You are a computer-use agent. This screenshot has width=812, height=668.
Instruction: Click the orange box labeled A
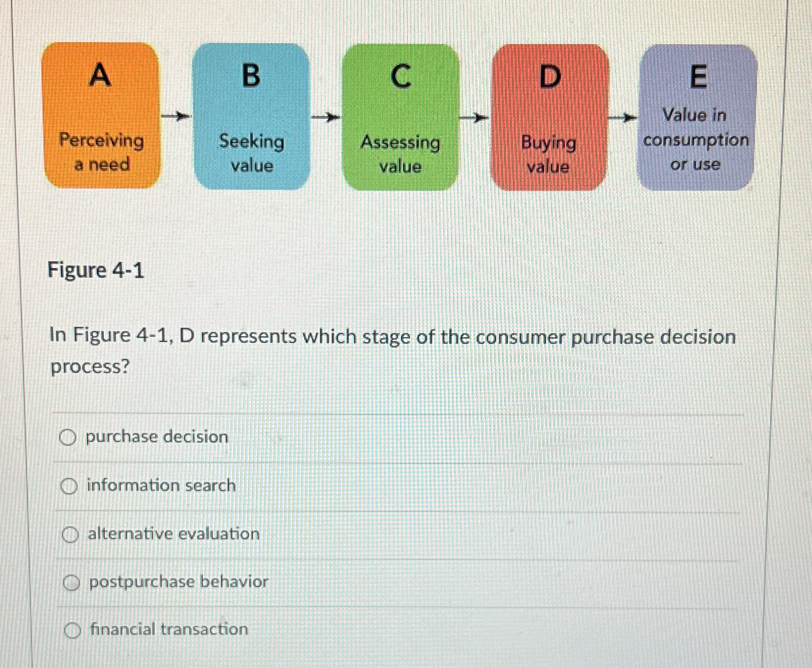pos(101,115)
